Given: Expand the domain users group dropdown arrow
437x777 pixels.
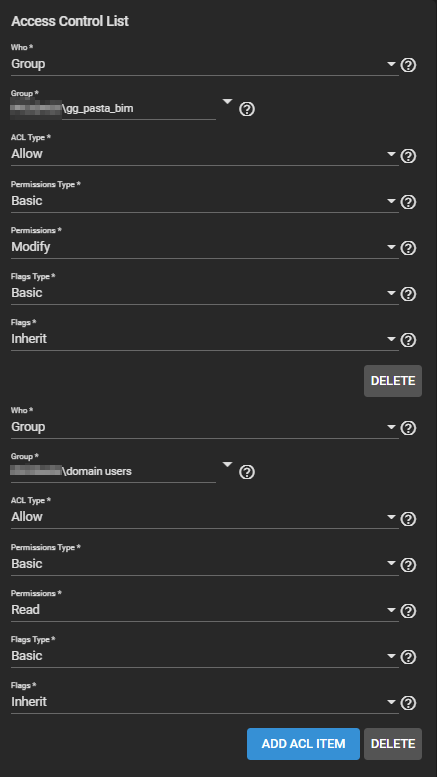Looking at the screenshot, I should coord(227,464).
